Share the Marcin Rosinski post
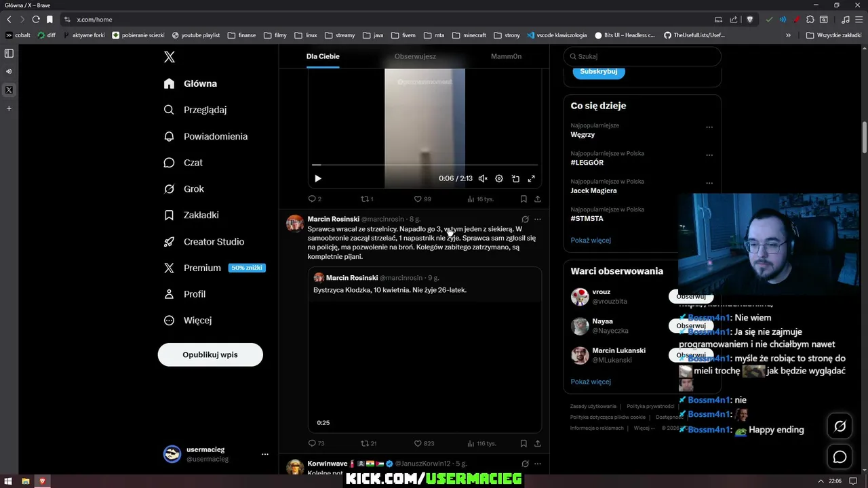The width and height of the screenshot is (868, 488). (x=538, y=443)
